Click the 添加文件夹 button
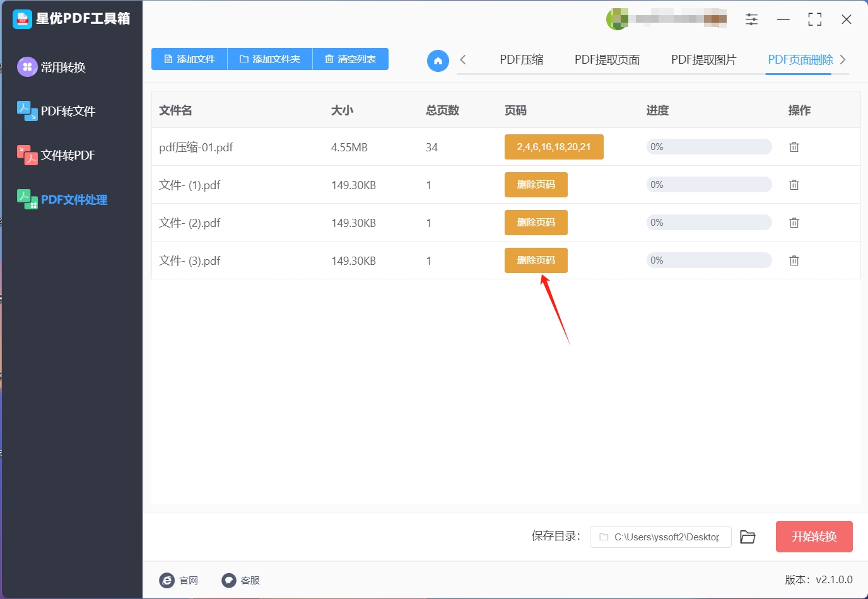This screenshot has width=868, height=599. (x=270, y=59)
